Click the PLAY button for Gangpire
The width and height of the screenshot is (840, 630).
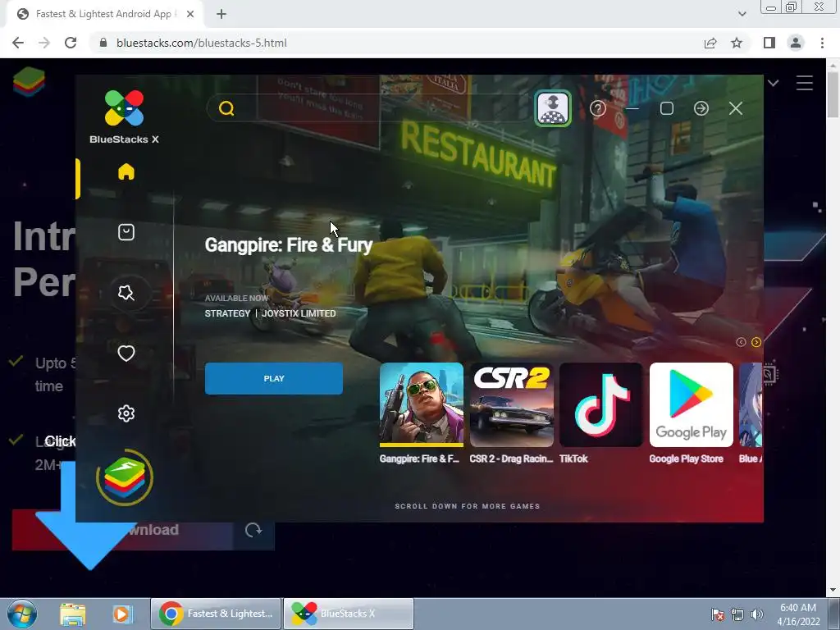274,379
